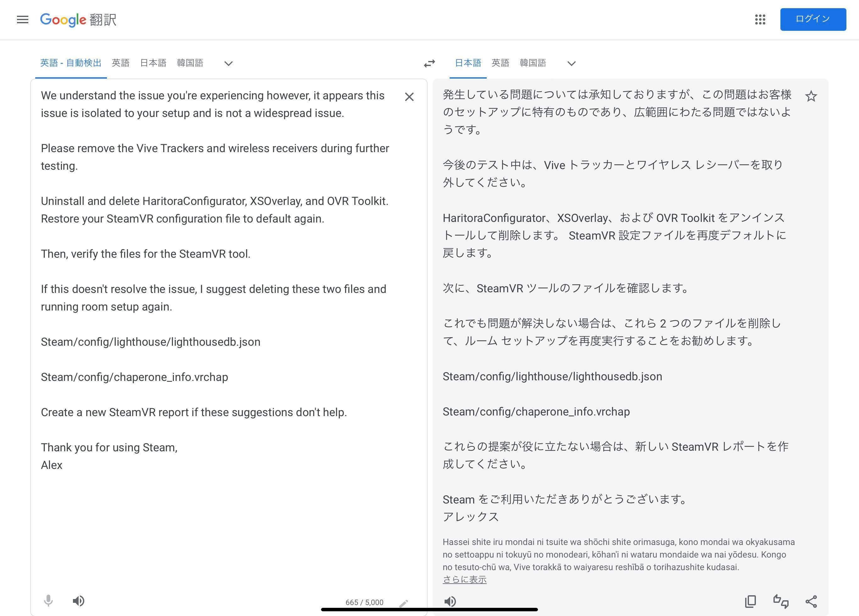Screen dimensions: 859x616
Task: Click 'Thank you for using Steam,' line
Action: [109, 448]
